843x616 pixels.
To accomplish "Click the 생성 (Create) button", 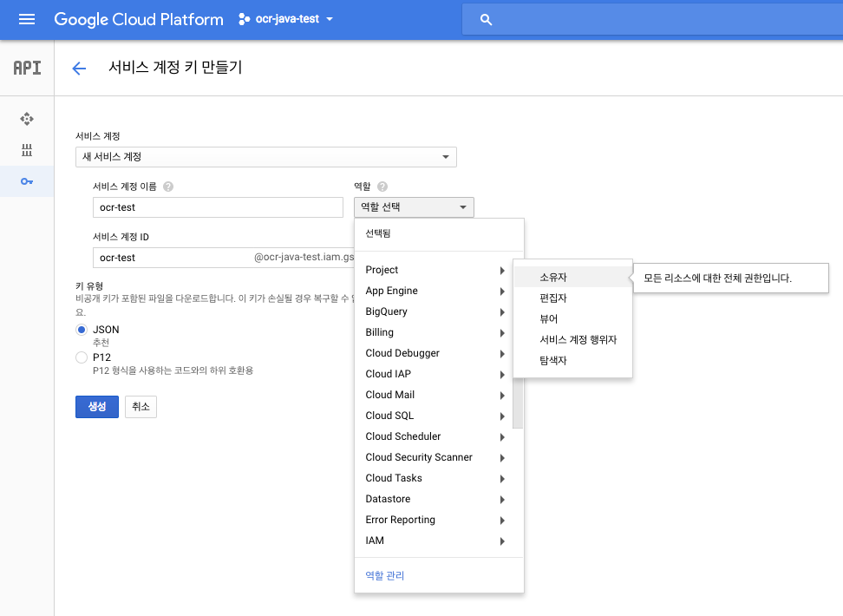I will (97, 407).
